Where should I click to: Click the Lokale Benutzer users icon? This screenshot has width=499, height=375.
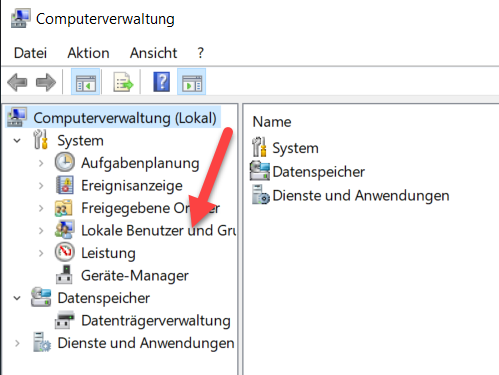click(x=65, y=230)
